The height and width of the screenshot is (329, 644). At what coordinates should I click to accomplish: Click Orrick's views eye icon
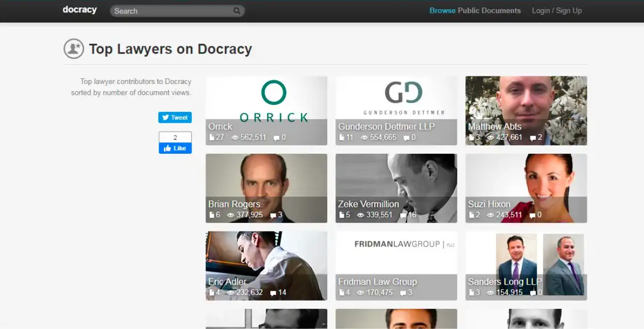235,138
